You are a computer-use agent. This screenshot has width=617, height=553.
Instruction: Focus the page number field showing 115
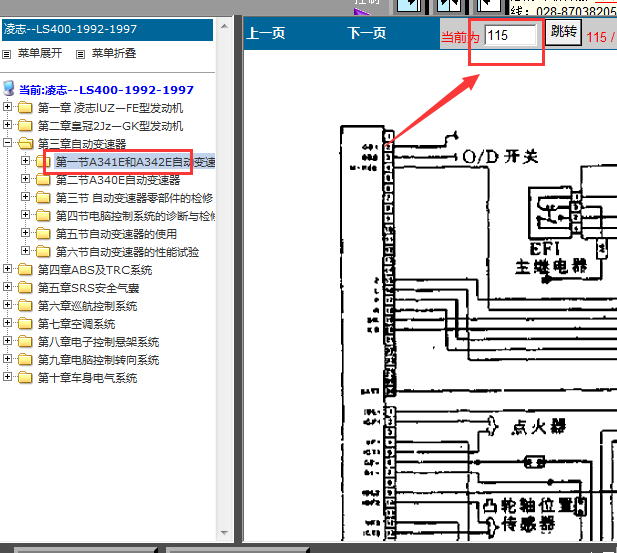[510, 36]
